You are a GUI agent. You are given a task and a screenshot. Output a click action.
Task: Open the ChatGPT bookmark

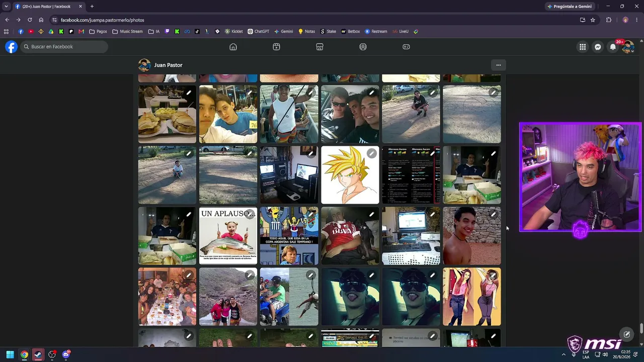tap(258, 31)
